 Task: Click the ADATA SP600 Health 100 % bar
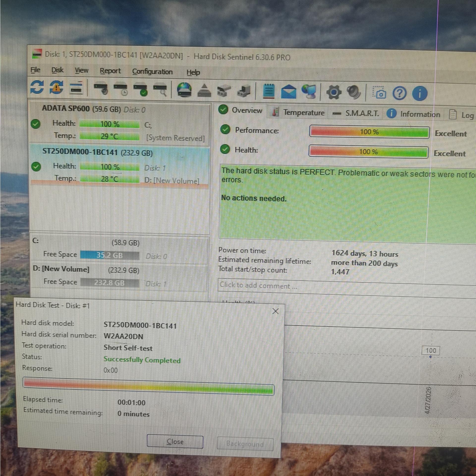[x=110, y=124]
